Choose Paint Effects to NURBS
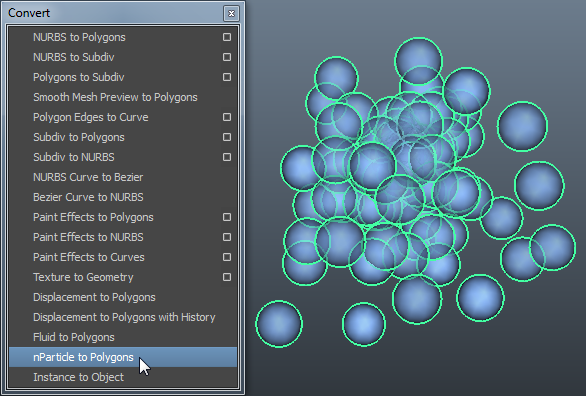Screen dimensions: 586x396 [123, 237]
